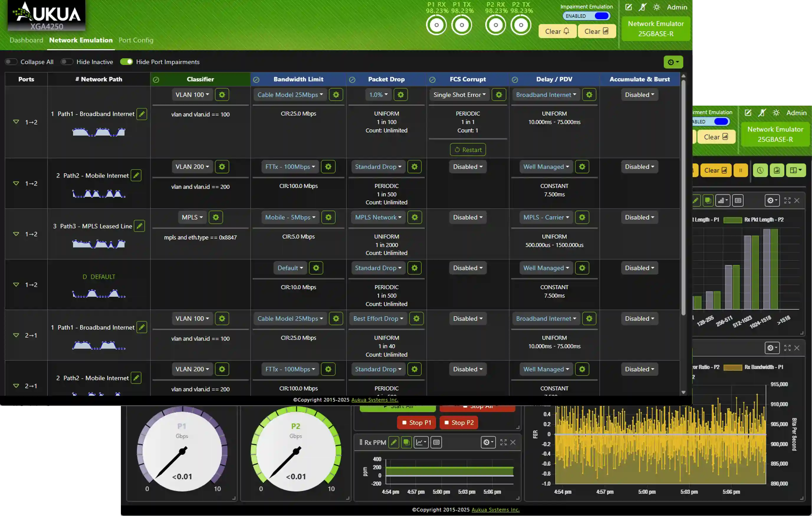Viewport: 812px width, 516px height.
Task: Open the table settings gear at top right
Action: click(673, 62)
